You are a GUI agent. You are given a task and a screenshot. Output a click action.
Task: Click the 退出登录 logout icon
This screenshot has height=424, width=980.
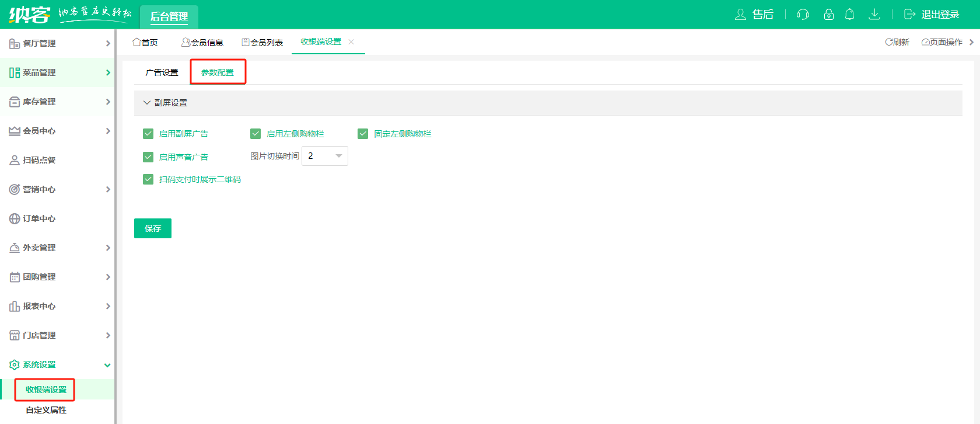pyautogui.click(x=909, y=15)
